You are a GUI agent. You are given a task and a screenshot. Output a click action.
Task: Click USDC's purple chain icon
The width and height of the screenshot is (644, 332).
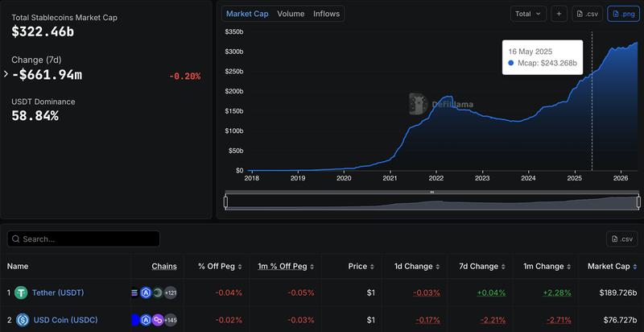[158, 320]
